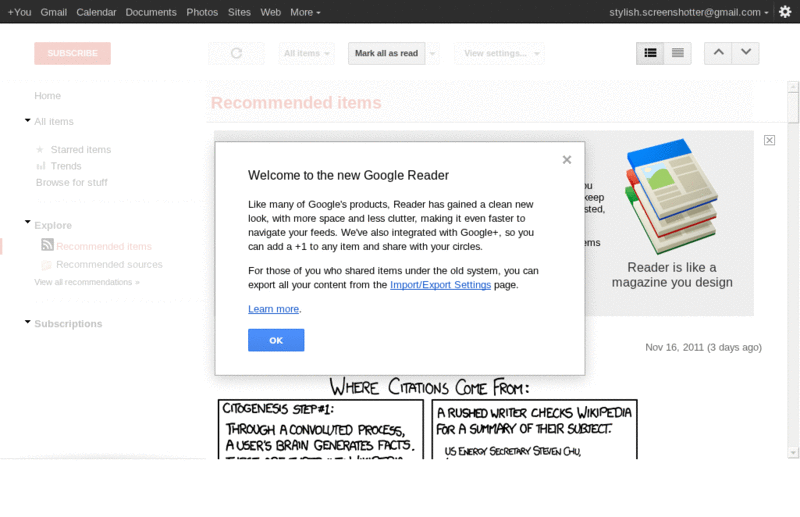The image size is (800, 517).
Task: Collapse the Explore section triangle
Action: [x=28, y=222]
